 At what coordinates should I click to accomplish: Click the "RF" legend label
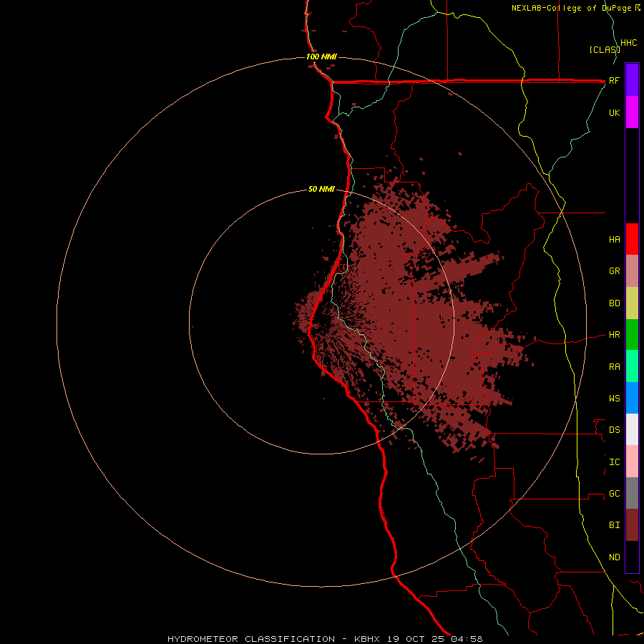(x=614, y=80)
